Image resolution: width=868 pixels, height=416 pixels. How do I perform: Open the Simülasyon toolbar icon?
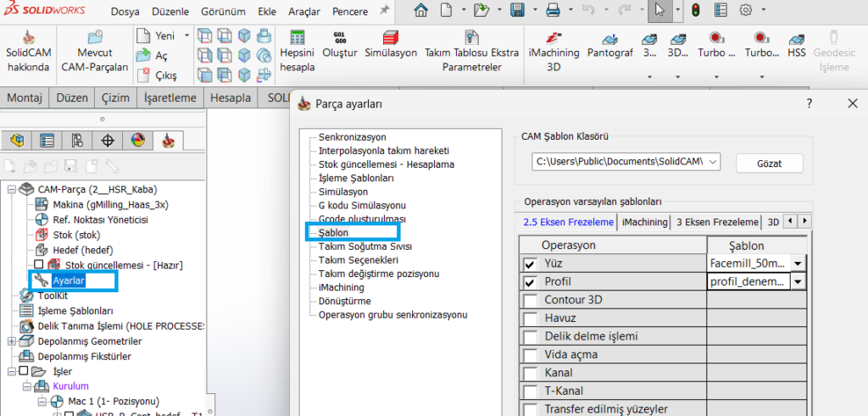[391, 39]
